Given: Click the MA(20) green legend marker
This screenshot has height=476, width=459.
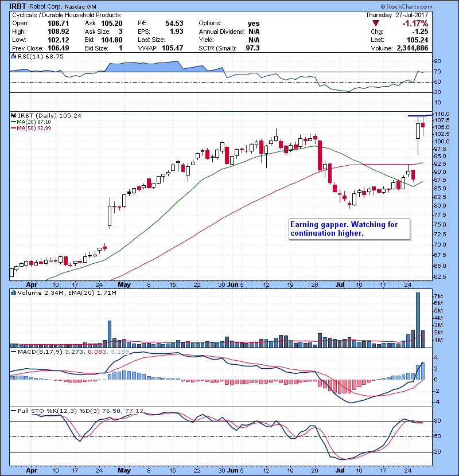Looking at the screenshot, I should 13,122.
